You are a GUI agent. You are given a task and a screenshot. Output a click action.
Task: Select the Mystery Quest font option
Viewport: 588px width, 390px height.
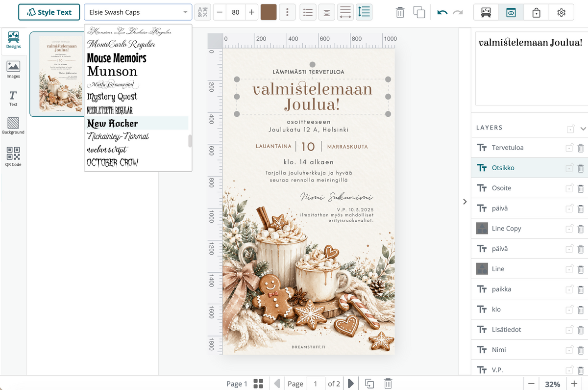pyautogui.click(x=112, y=97)
